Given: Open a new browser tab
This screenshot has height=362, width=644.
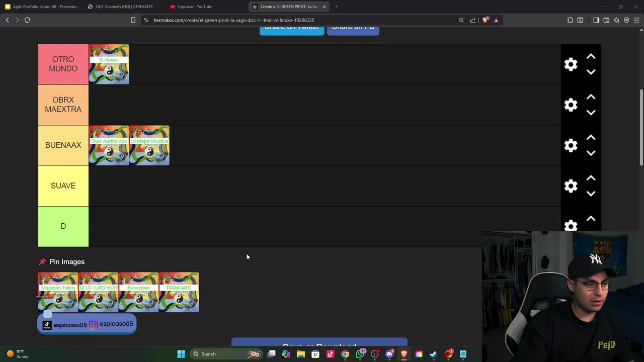Looking at the screenshot, I should (337, 7).
